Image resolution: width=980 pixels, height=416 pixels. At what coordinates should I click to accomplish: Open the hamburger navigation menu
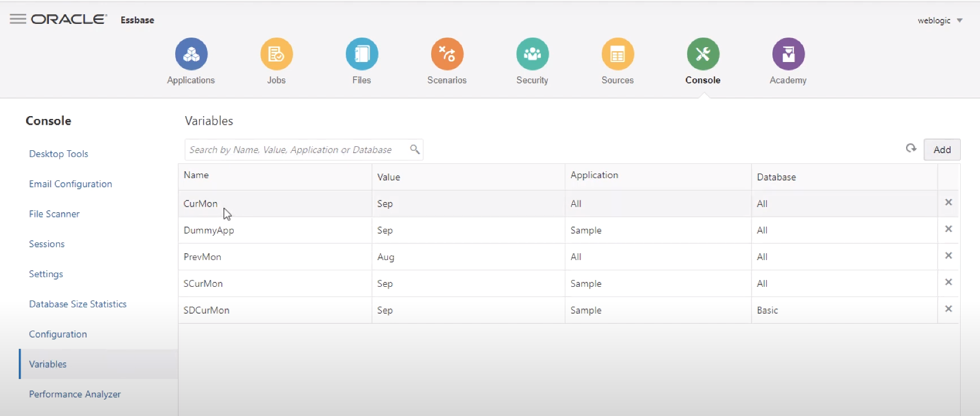point(18,19)
